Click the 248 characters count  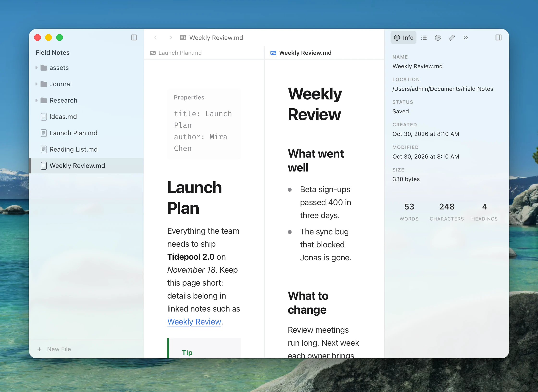(447, 207)
